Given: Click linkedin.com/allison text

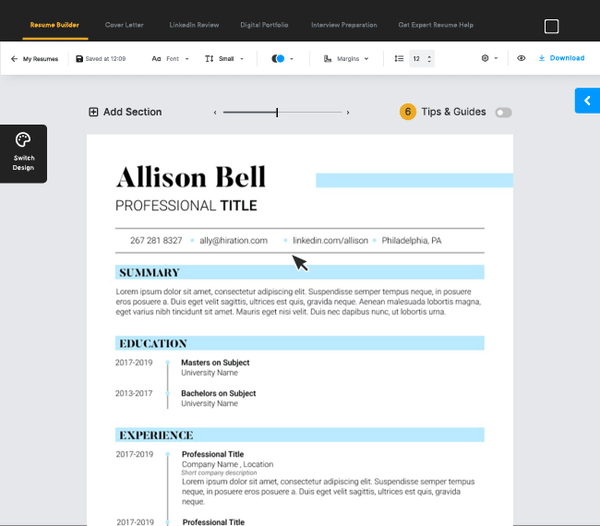Looking at the screenshot, I should tap(330, 241).
